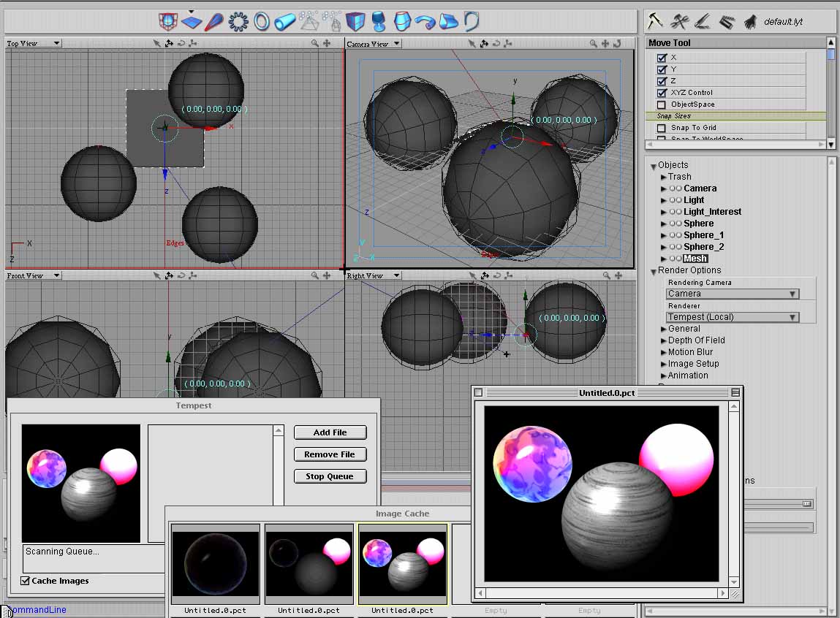Choose the cylinder tube primitive tool
The image size is (840, 618).
coord(285,22)
